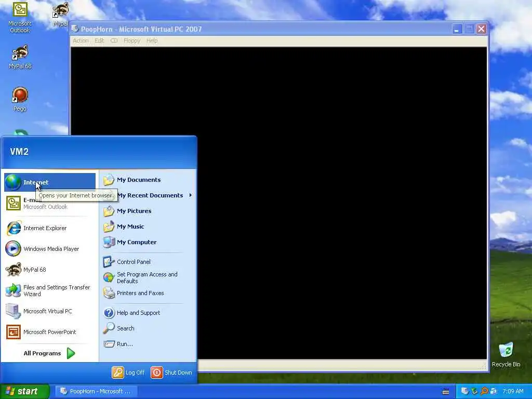Select MyPal 68 desktop shortcut
Viewport: 532px width, 399px height.
coord(20,57)
